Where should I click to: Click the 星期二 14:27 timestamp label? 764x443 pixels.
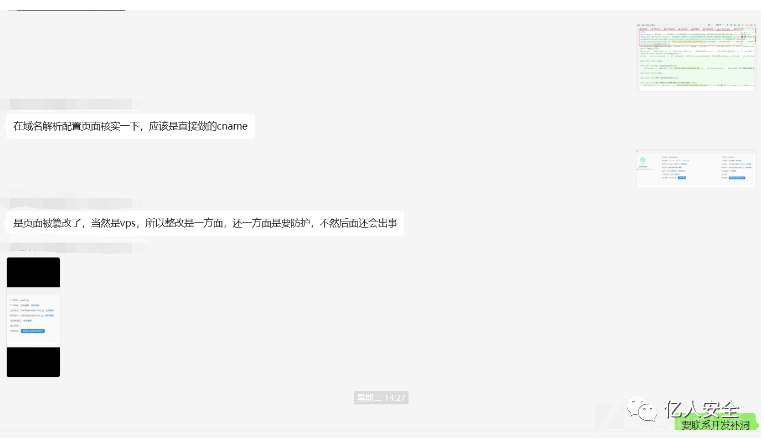(x=381, y=398)
